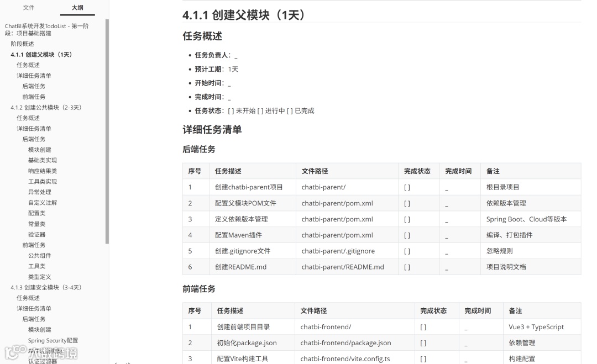597x364 pixels.
Task: Click the outline sidebar scrollbar thumb
Action: [107, 131]
